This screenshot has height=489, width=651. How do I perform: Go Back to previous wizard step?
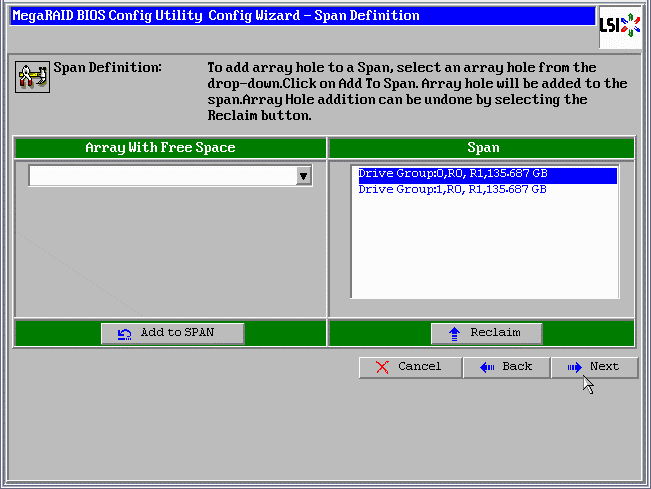(x=507, y=367)
